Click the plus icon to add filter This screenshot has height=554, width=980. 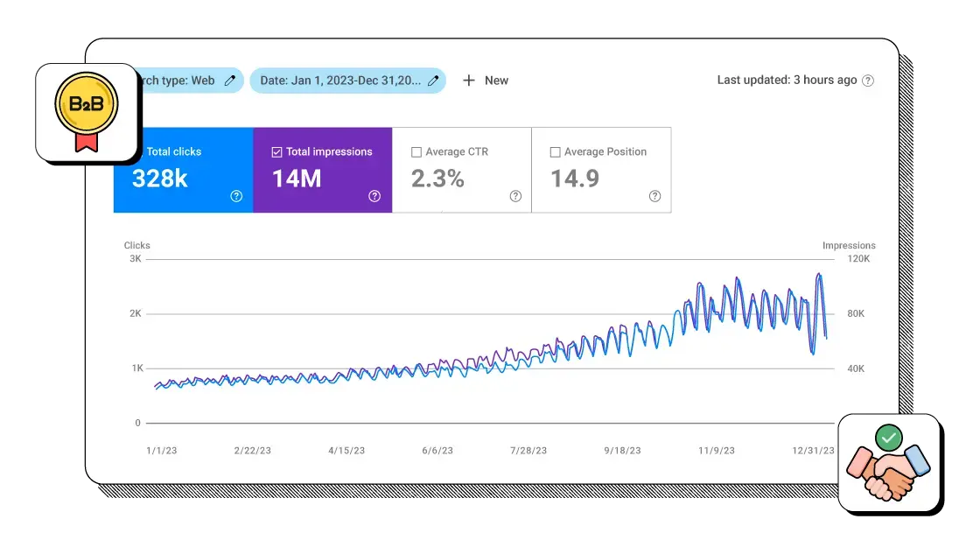[x=469, y=81]
